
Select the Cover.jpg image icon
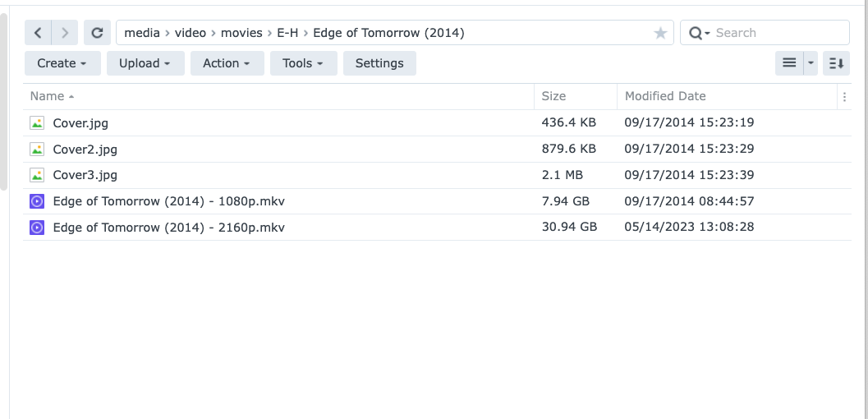click(37, 123)
